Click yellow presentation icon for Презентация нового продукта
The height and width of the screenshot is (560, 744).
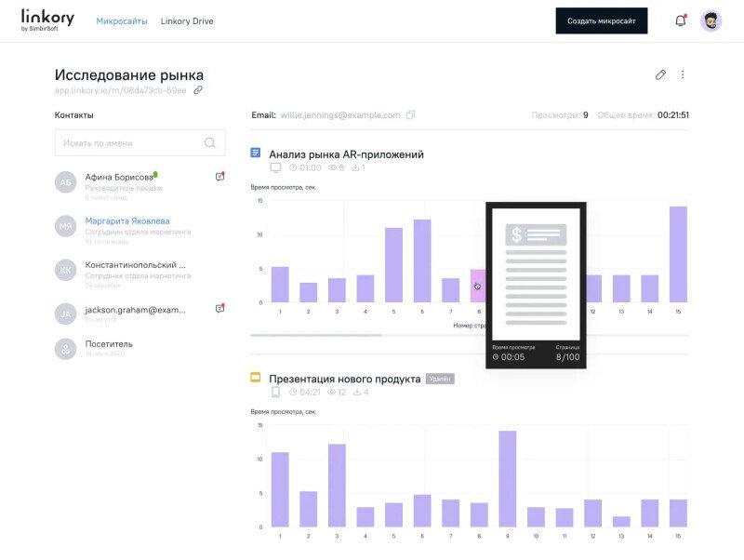(256, 378)
